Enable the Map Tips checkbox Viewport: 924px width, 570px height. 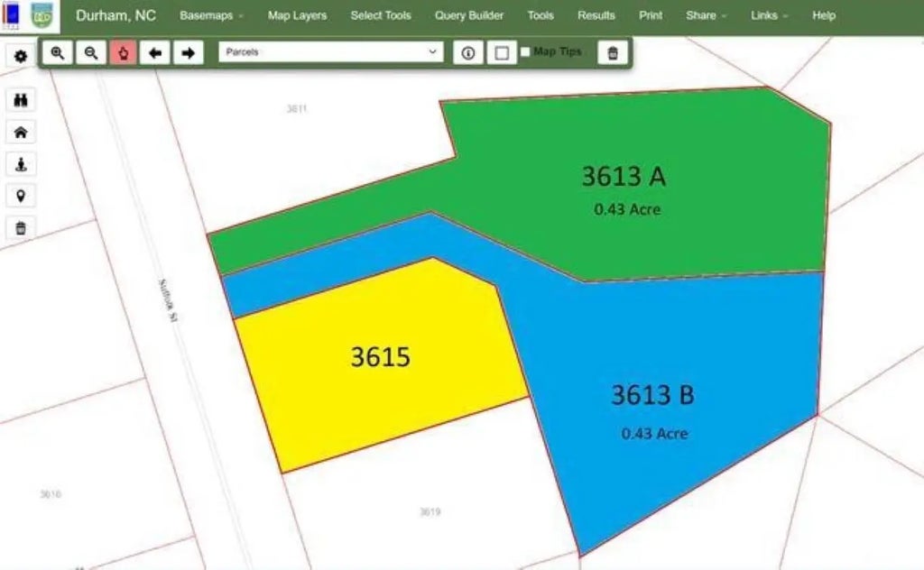(x=525, y=52)
